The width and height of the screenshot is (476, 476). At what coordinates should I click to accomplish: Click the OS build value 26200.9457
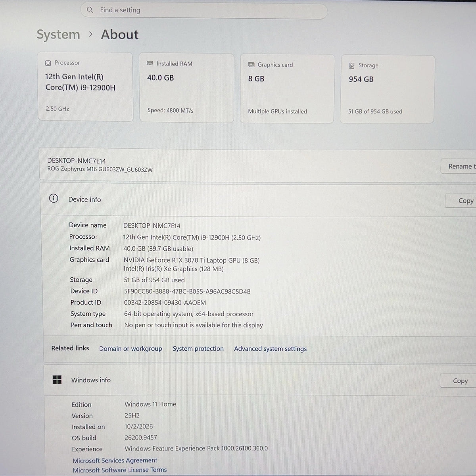(141, 438)
